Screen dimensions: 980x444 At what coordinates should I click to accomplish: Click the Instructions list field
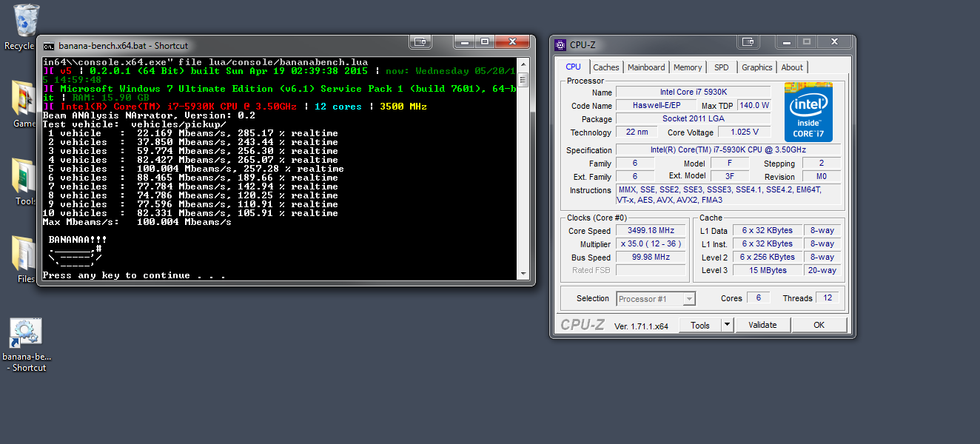point(728,195)
